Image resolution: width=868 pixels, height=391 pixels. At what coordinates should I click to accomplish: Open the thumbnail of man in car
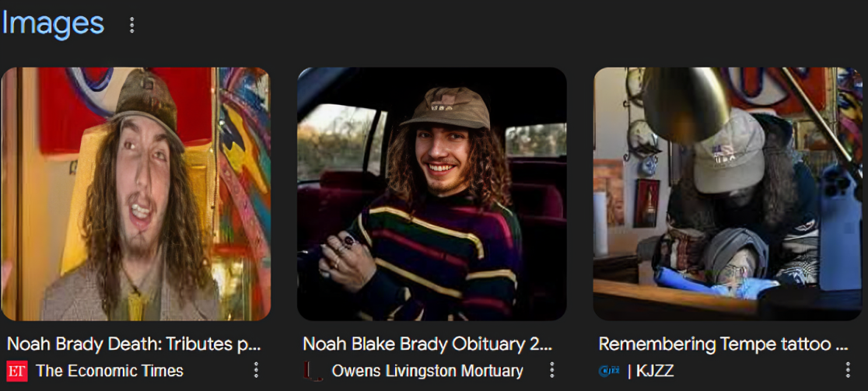[x=432, y=194]
